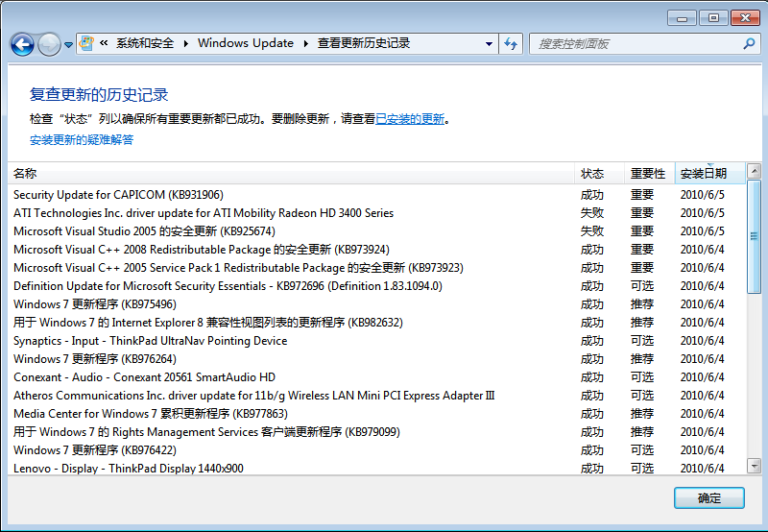
Task: Select Windows 7 更新程序 (KB976264) row
Action: coord(377,359)
